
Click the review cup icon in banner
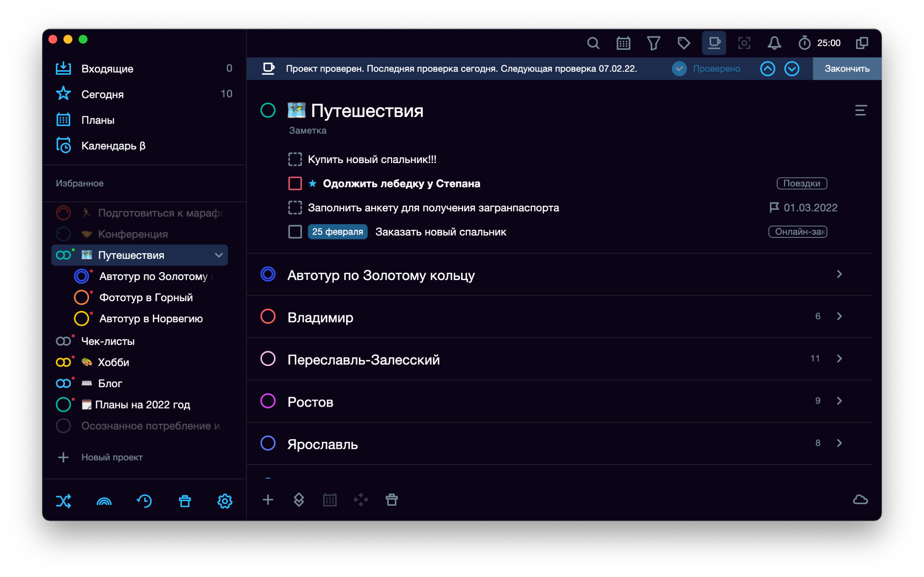[x=268, y=69]
